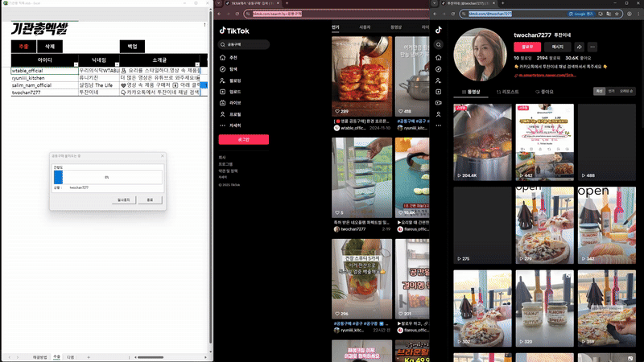Screen dimensions: 644x362
Task: Switch to the 리포스트 profile tab
Action: tap(508, 92)
